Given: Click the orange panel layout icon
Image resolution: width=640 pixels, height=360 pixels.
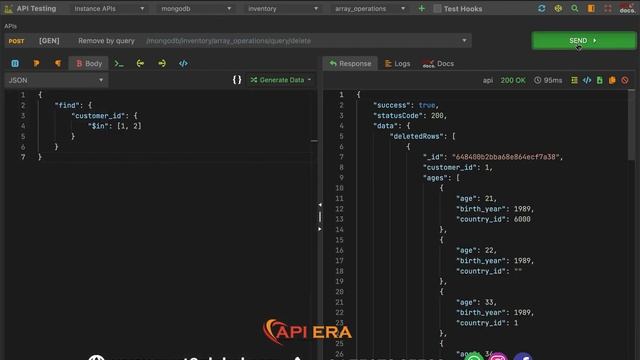Looking at the screenshot, I should pyautogui.click(x=591, y=8).
